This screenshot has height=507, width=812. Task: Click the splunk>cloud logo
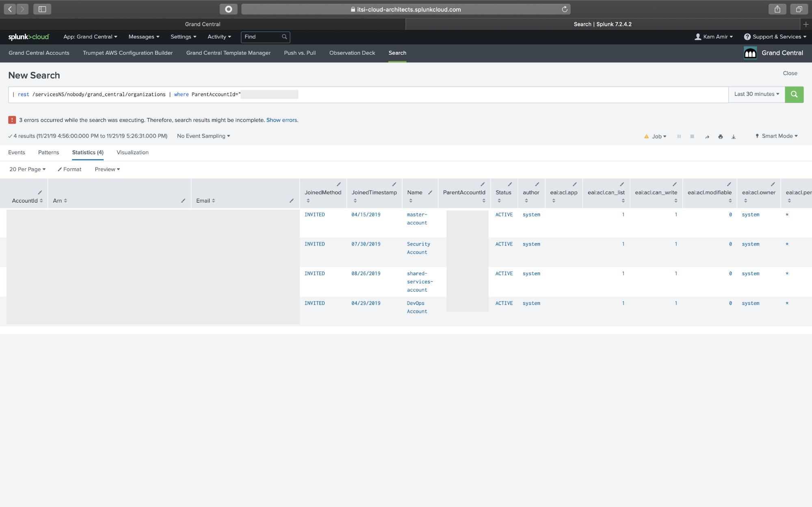pyautogui.click(x=28, y=37)
